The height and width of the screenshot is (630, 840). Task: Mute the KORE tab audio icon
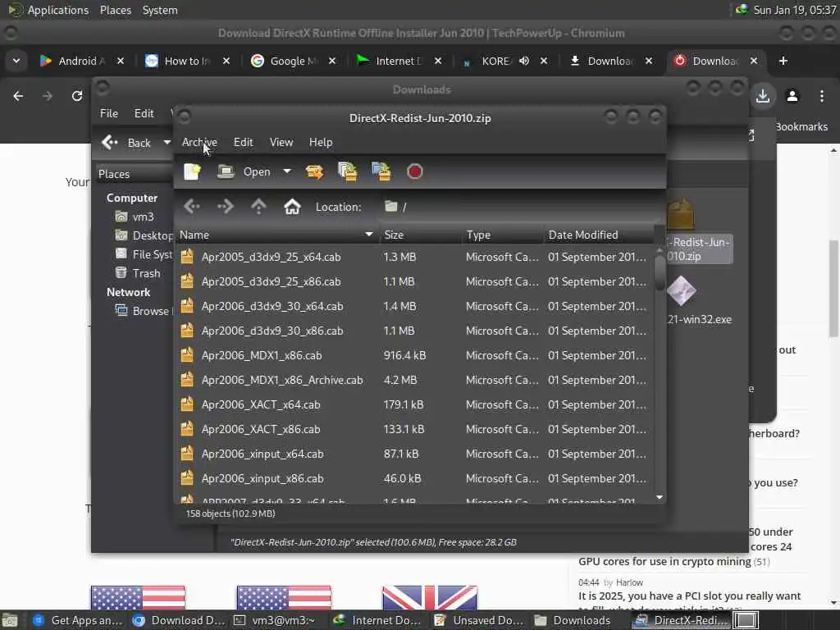tap(524, 61)
